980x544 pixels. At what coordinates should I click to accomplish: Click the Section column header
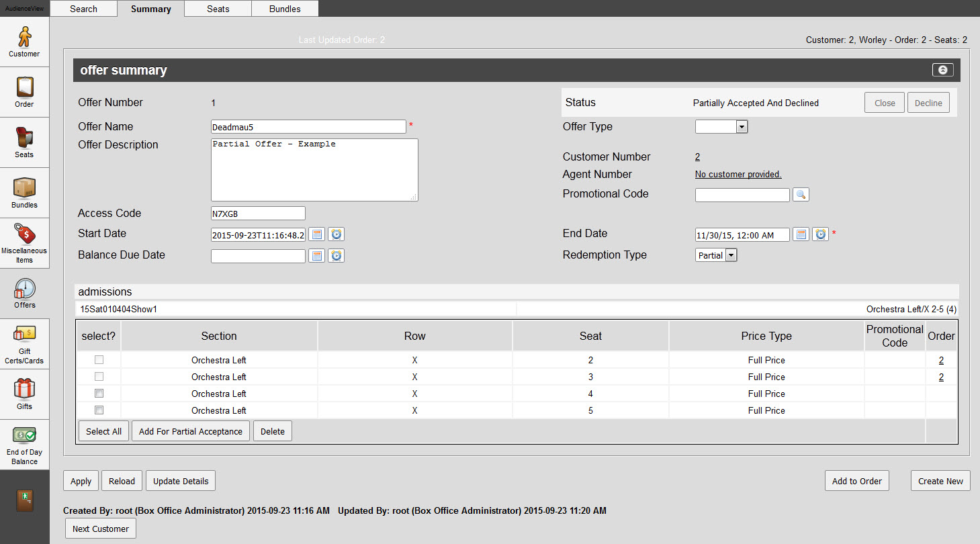[x=219, y=336]
